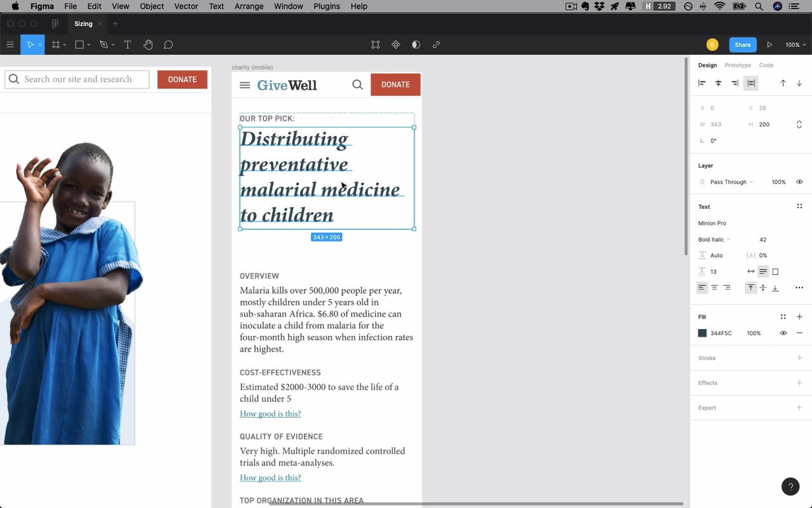Open the shape tools dropdown arrow
This screenshot has width=812, height=508.
(x=89, y=45)
